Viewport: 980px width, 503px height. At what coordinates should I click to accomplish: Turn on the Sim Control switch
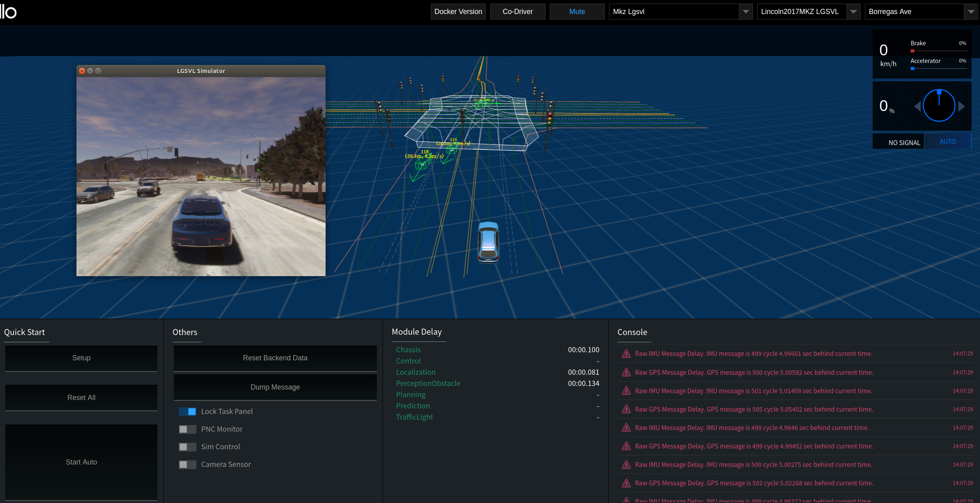coord(187,447)
